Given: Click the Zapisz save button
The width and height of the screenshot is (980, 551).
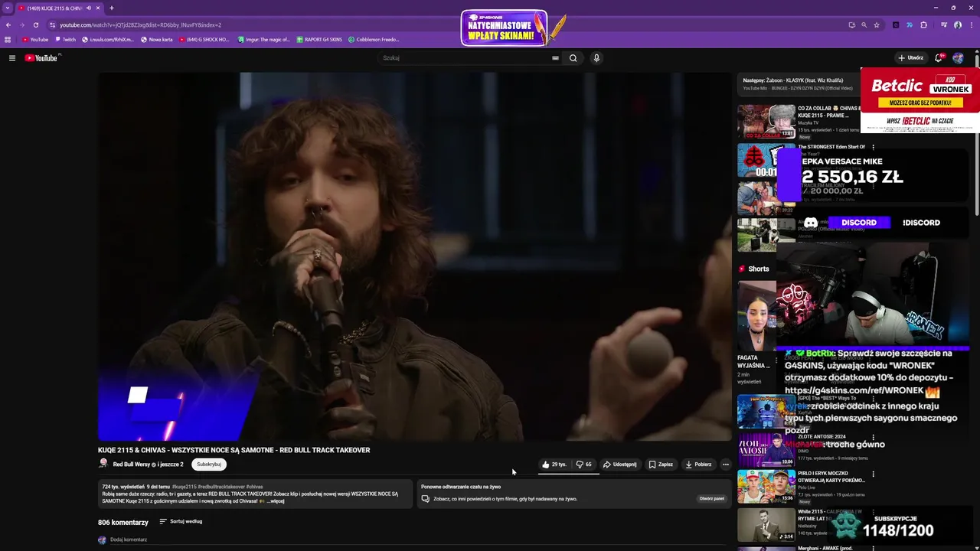Looking at the screenshot, I should [661, 465].
